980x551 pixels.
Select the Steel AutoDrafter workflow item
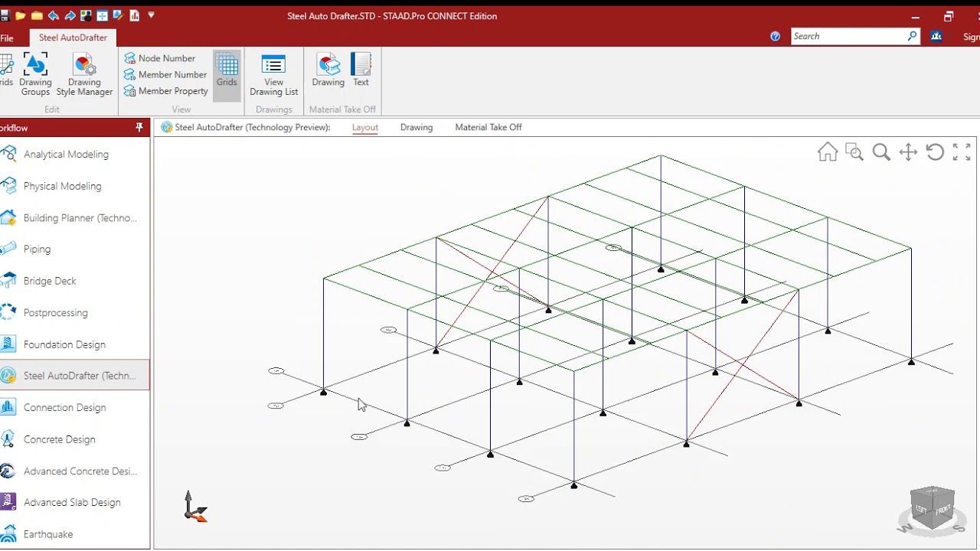[75, 376]
